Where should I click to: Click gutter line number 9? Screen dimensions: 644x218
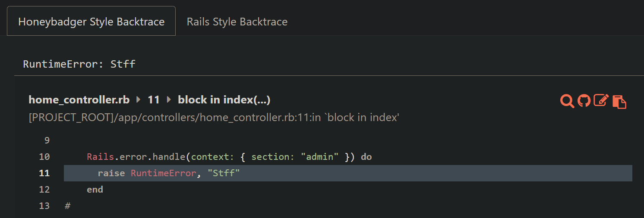(47, 140)
